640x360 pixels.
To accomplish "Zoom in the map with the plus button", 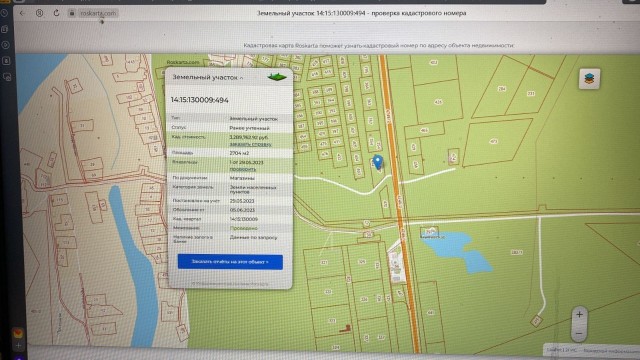I will [x=579, y=314].
